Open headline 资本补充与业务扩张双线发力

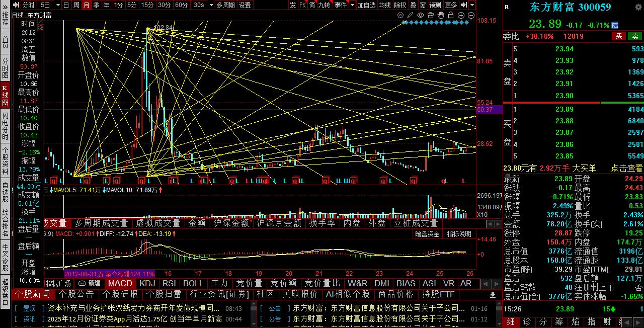(133, 308)
